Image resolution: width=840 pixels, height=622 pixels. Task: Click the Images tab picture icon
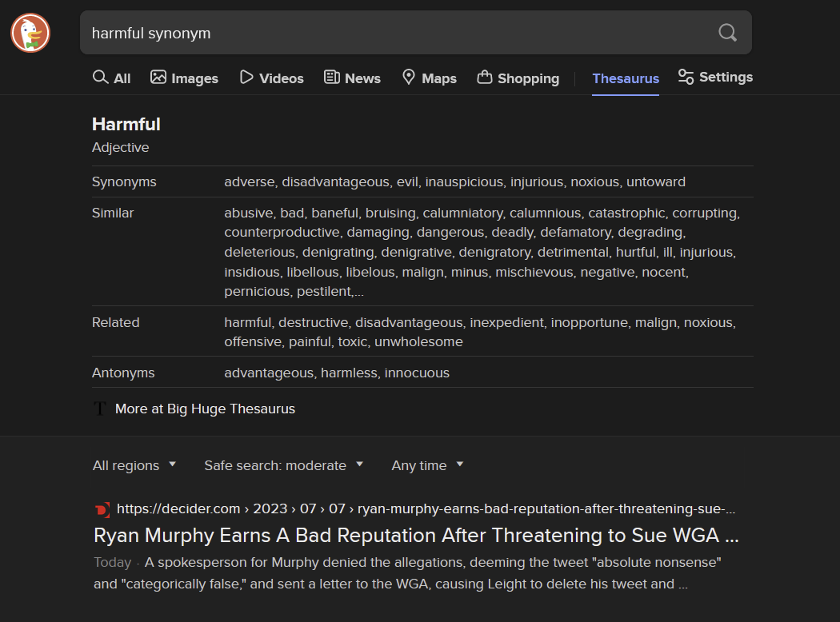point(158,78)
